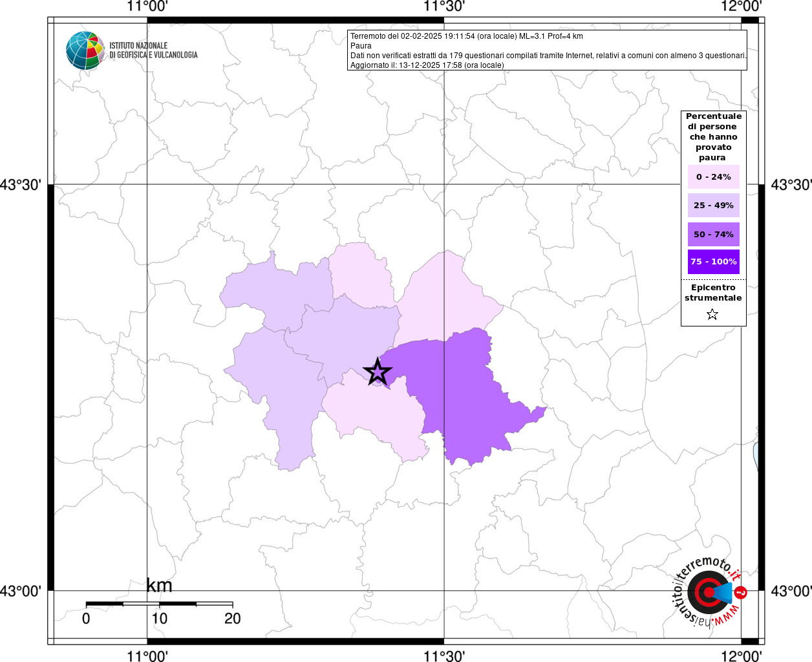The height and width of the screenshot is (662, 812).
Task: Click 'Epicentro strumentale' legend label
Action: coord(713,292)
